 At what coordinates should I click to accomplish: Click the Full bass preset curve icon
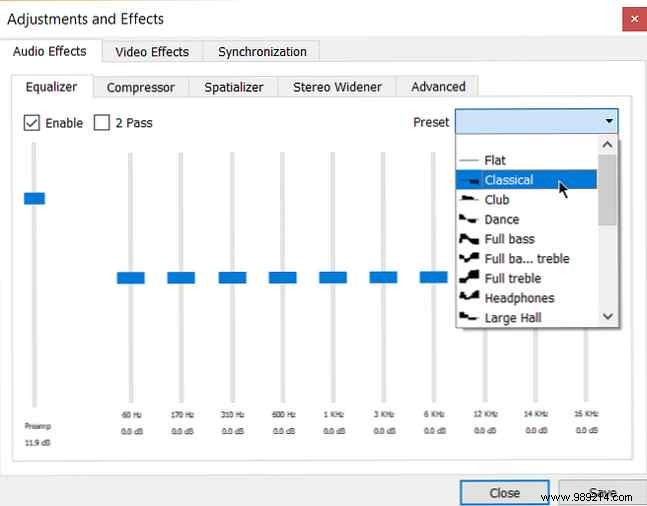pyautogui.click(x=469, y=239)
